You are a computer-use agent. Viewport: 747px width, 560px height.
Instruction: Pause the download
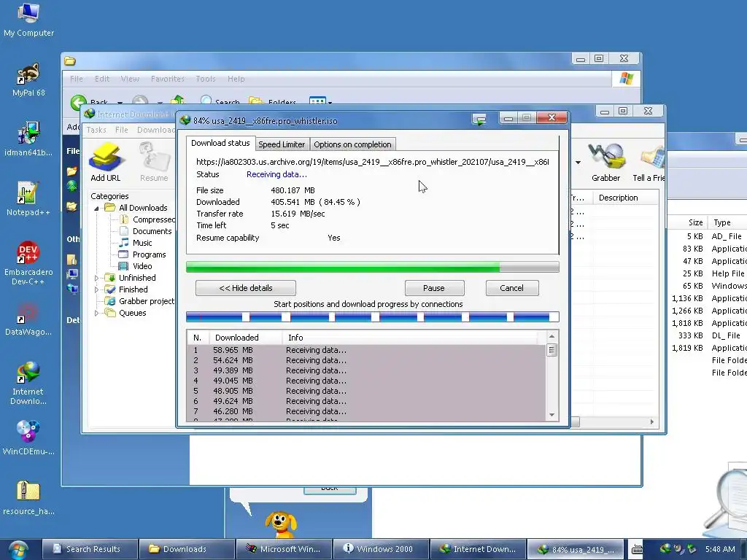click(434, 288)
